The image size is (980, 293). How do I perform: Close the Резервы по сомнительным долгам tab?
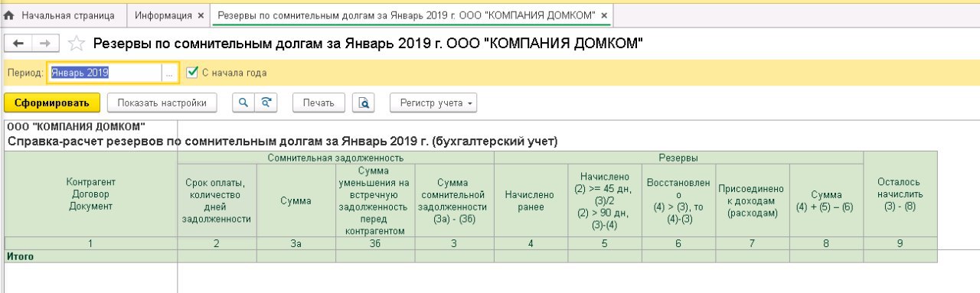click(604, 15)
